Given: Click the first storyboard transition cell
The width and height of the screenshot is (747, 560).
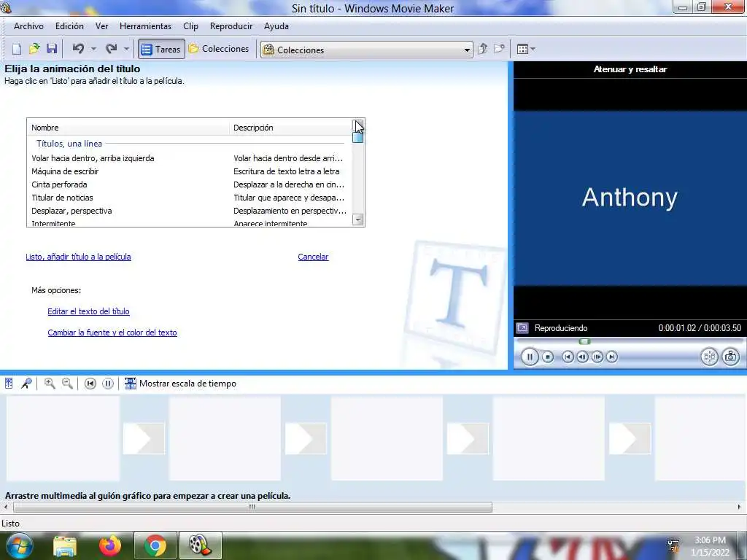Looking at the screenshot, I should [144, 438].
